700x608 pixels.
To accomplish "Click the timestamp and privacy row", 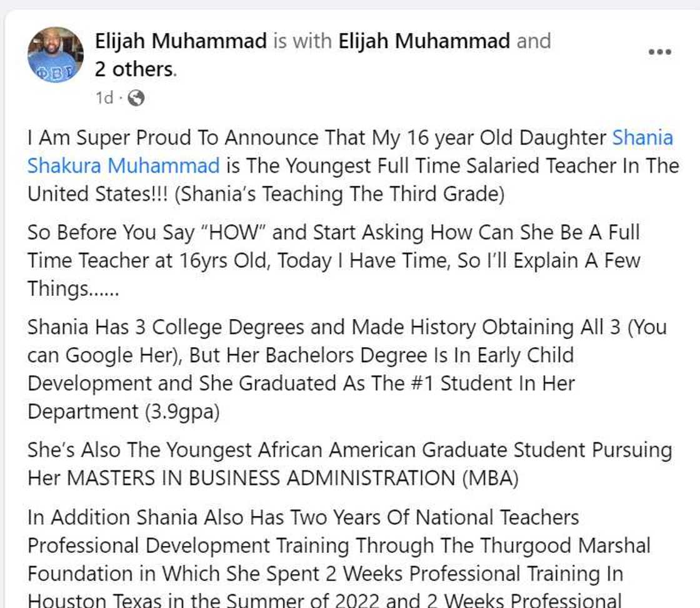I will tap(116, 97).
